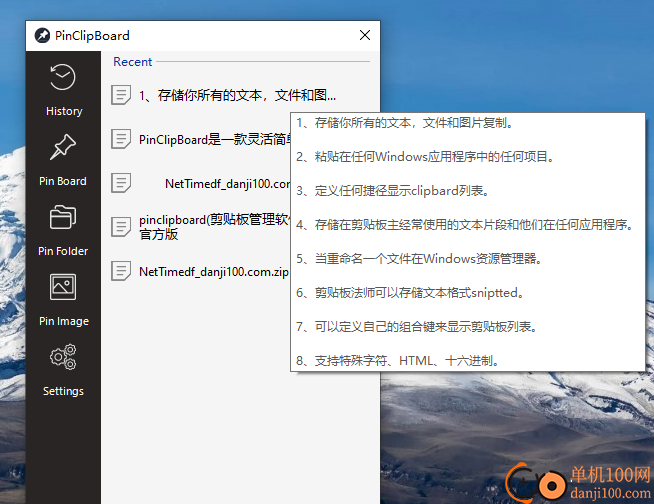Click preview line '8、支持特殊字符、HTML、十六进制。'
This screenshot has height=504, width=654.
[x=398, y=360]
